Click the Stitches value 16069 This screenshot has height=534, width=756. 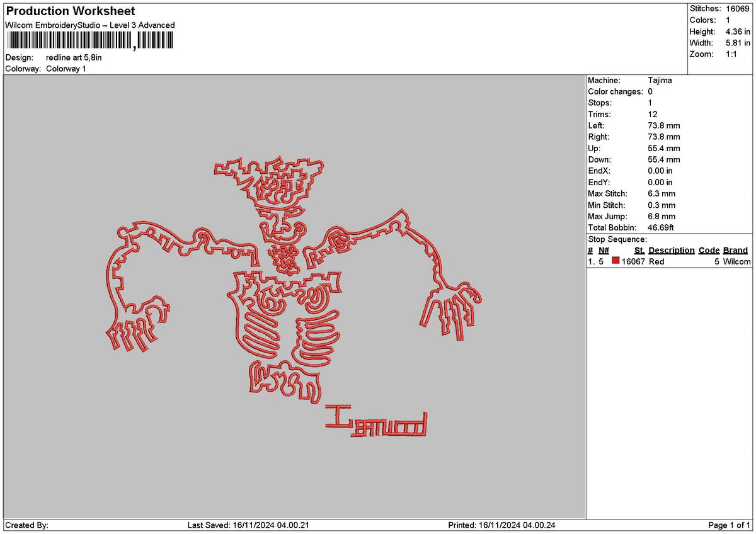pos(738,9)
